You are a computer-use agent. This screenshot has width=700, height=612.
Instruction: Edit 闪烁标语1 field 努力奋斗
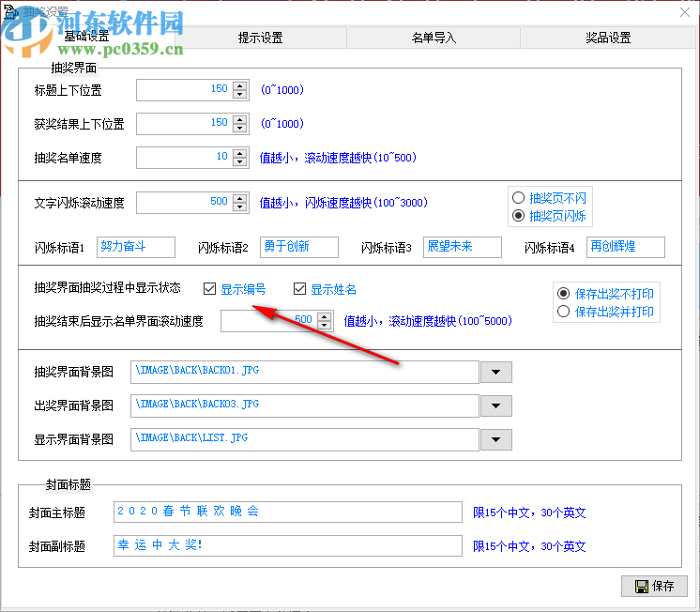[136, 247]
